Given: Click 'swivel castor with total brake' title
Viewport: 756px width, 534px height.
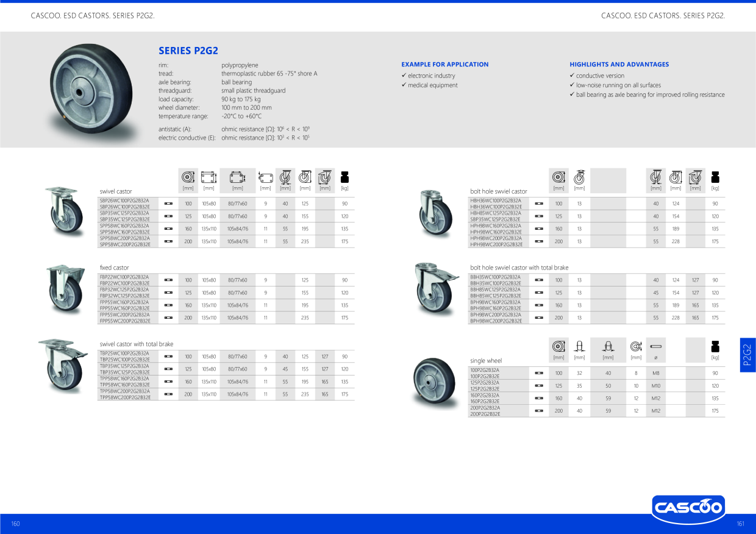Looking at the screenshot, I should point(137,344).
